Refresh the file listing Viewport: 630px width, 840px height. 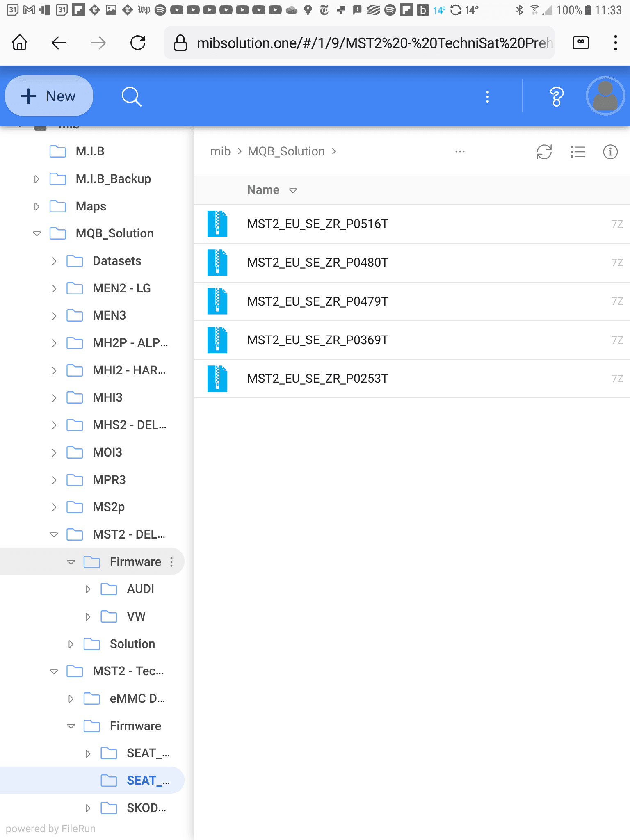coord(544,152)
